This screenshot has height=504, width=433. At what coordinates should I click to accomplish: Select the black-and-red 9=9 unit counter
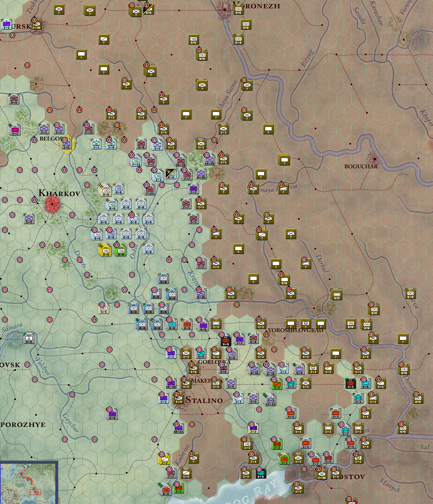click(226, 341)
